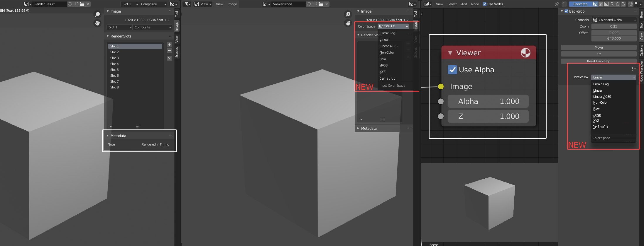The height and width of the screenshot is (246, 644).
Task: Toggle node snapping magnet icon
Action: (x=630, y=4)
